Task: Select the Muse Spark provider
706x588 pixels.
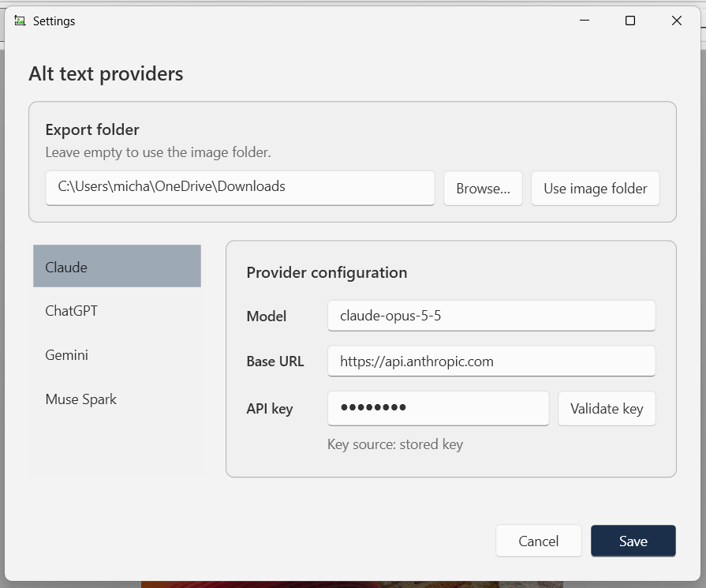Action: point(117,399)
